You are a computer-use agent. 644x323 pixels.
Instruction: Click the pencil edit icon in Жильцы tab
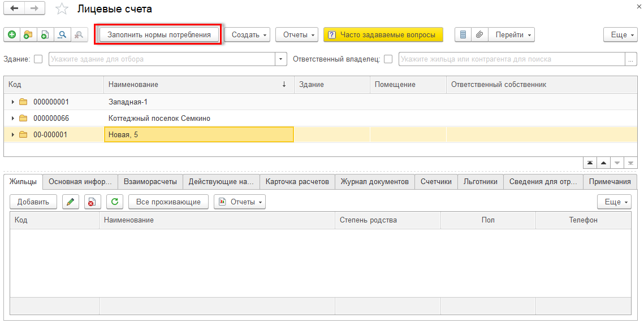coord(70,202)
